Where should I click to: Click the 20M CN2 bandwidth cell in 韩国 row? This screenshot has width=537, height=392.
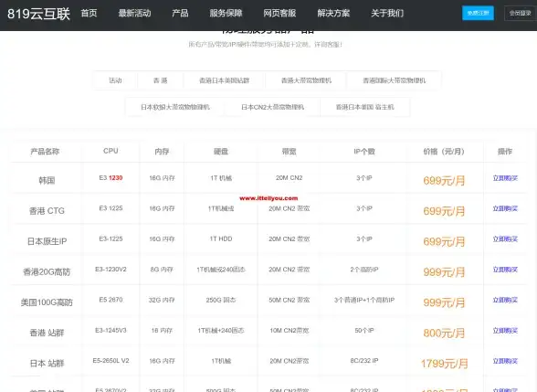[289, 178]
